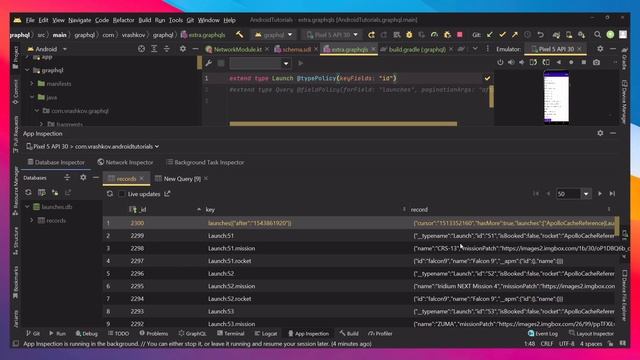Open Layout Inspector tool window

591,333
